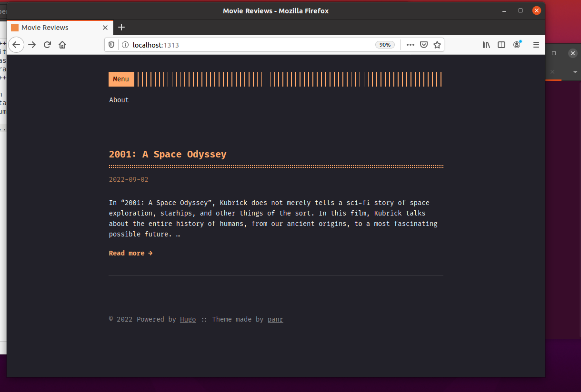Toggle the sidebar view

[501, 45]
